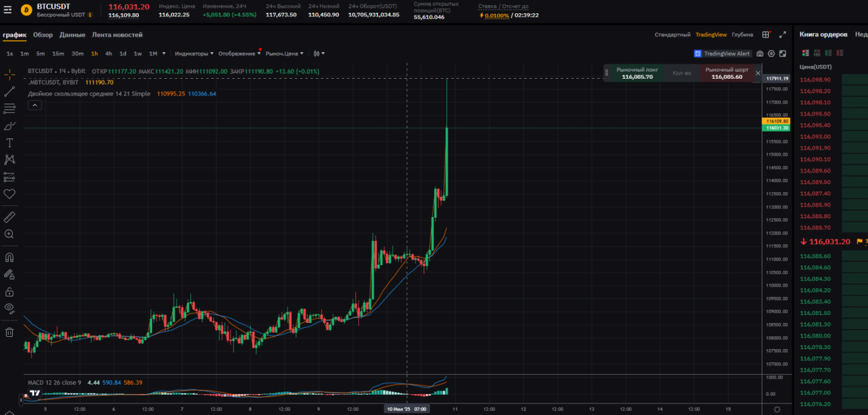The image size is (868, 415).
Task: Open chart settings hexagon icon
Action: pyautogui.click(x=771, y=54)
